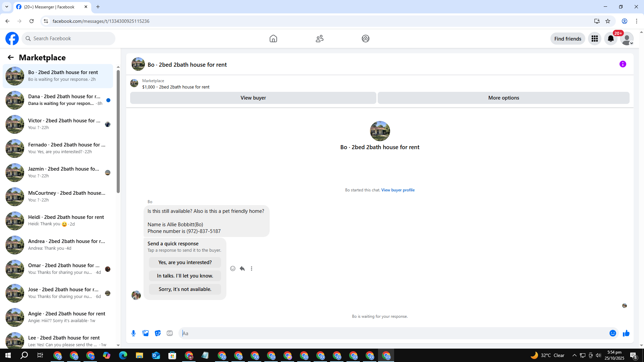Open the Facebook apps grid menu
Viewport: 644px width, 362px height.
click(x=594, y=39)
